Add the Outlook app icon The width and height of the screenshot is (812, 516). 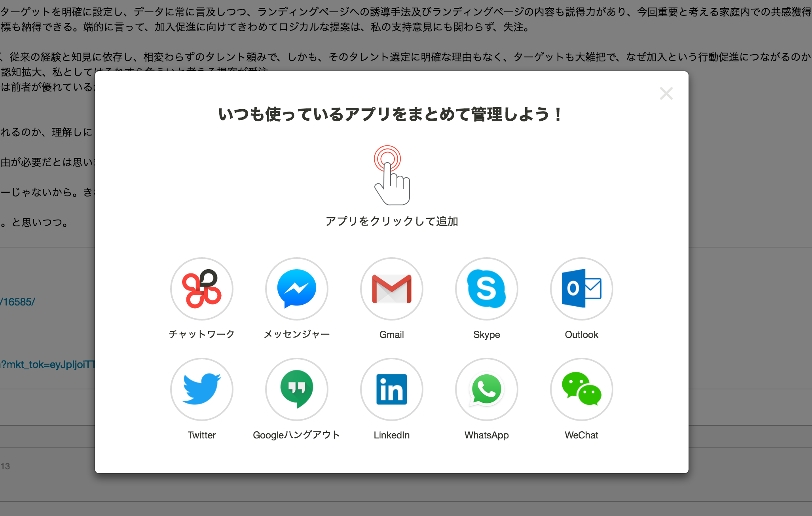[x=582, y=289]
